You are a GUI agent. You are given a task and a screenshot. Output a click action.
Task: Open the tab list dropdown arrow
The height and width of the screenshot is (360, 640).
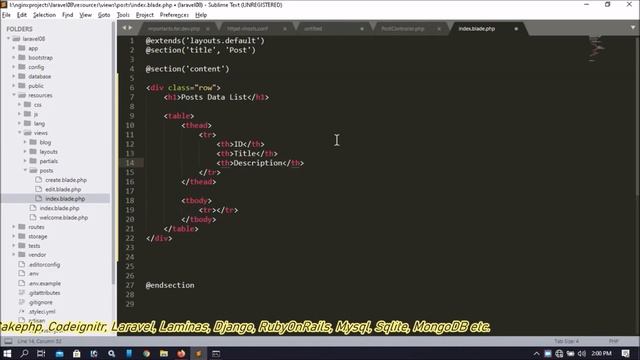point(633,28)
